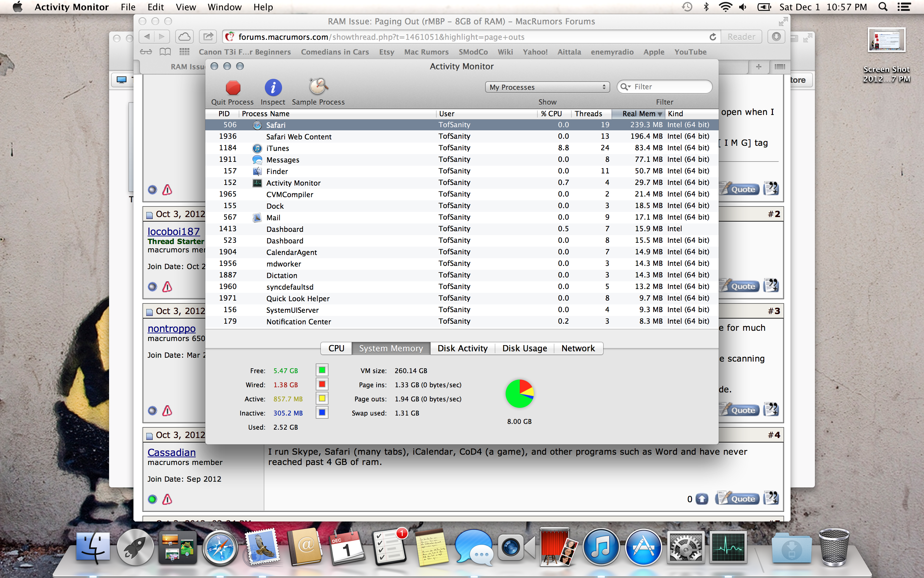
Task: Open Spotlight search in menu bar
Action: coord(883,7)
